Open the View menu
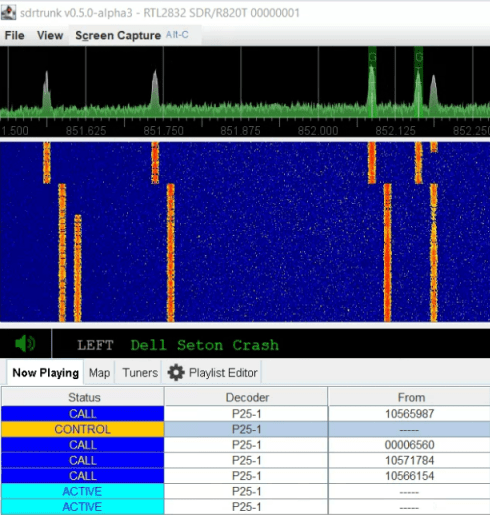Screen dimensions: 490x515 click(50, 35)
